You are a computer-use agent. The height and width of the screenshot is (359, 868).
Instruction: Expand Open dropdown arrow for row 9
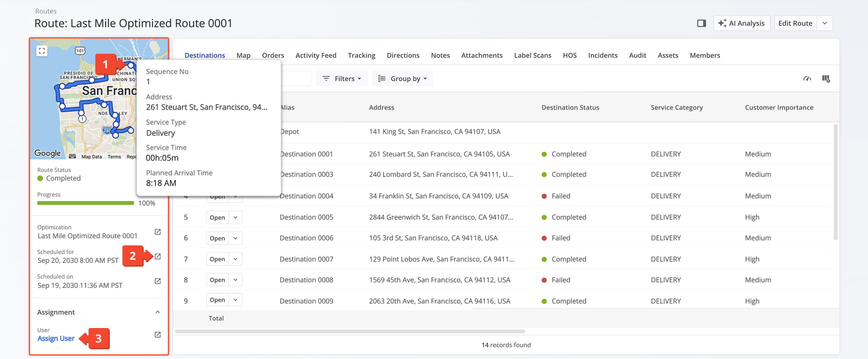pyautogui.click(x=235, y=300)
